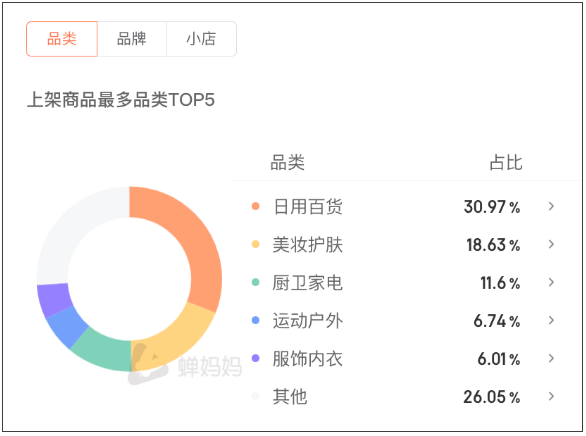586x436 pixels.
Task: Click the chevron next to 运动户外 6.74%
Action: [551, 320]
